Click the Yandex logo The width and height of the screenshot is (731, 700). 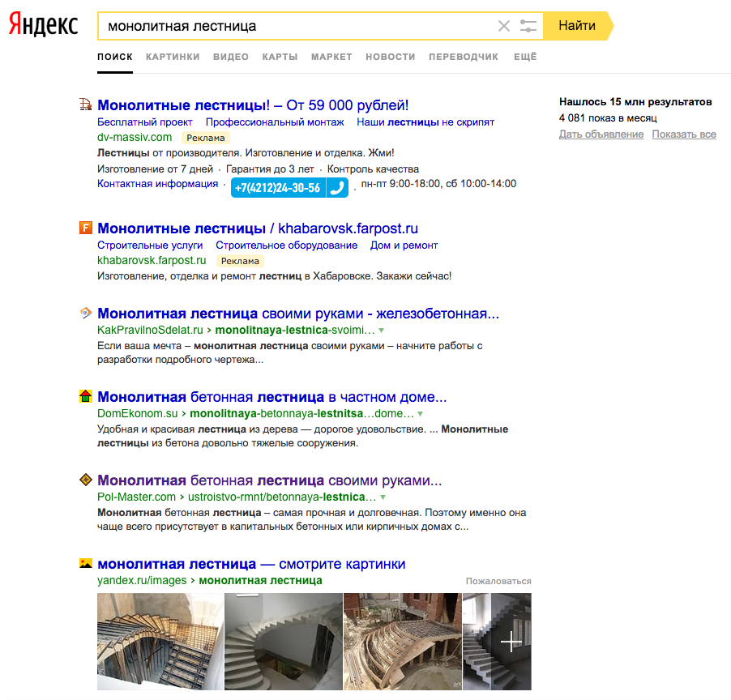point(44,25)
